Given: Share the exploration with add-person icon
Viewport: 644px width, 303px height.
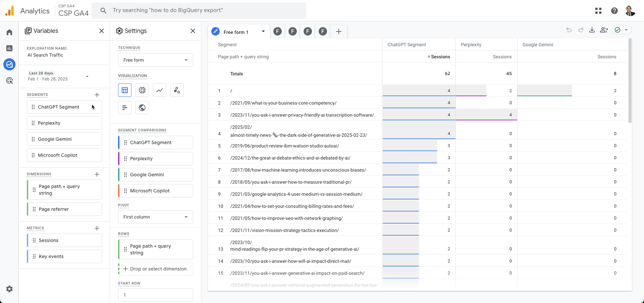Looking at the screenshot, I should [x=604, y=30].
